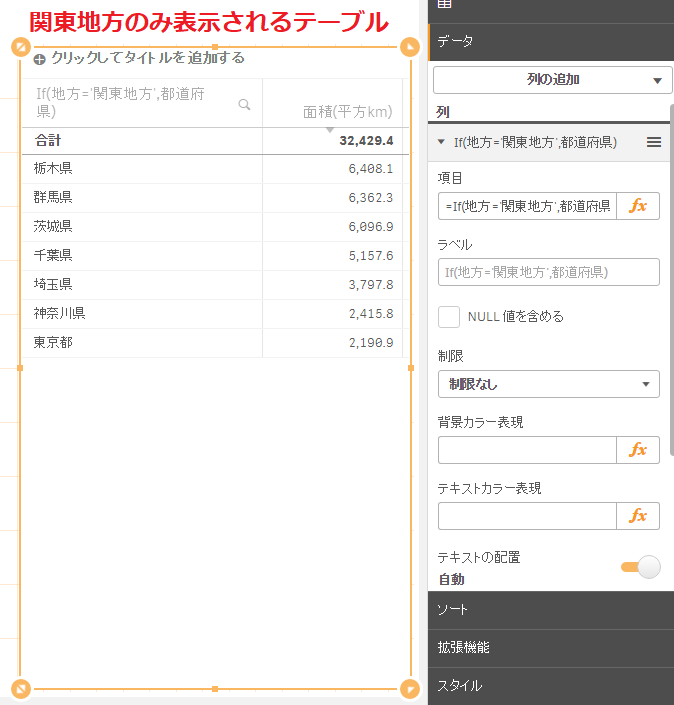Click the fx expression editor for 項目
This screenshot has height=705, width=674.
pyautogui.click(x=638, y=206)
